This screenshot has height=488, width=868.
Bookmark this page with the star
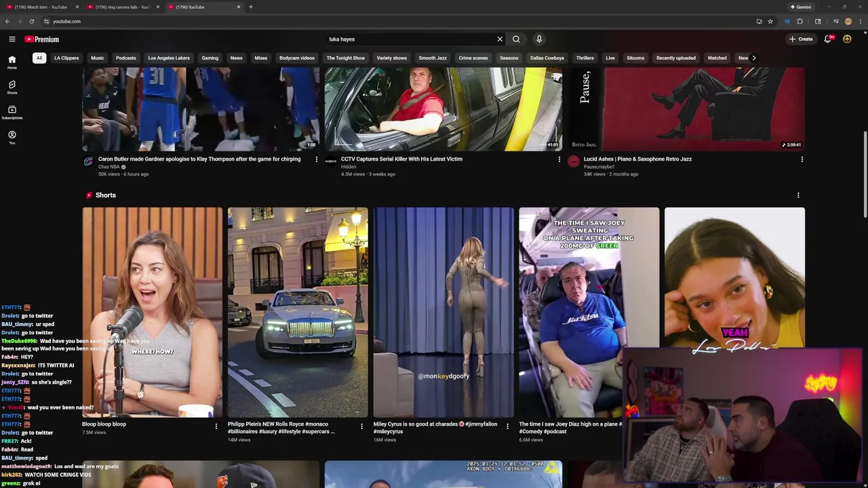pyautogui.click(x=770, y=21)
